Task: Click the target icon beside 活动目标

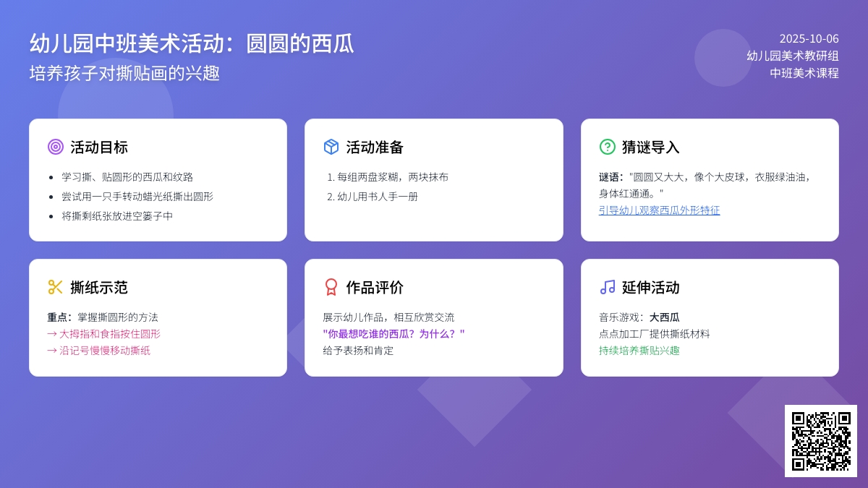Action: [x=56, y=147]
